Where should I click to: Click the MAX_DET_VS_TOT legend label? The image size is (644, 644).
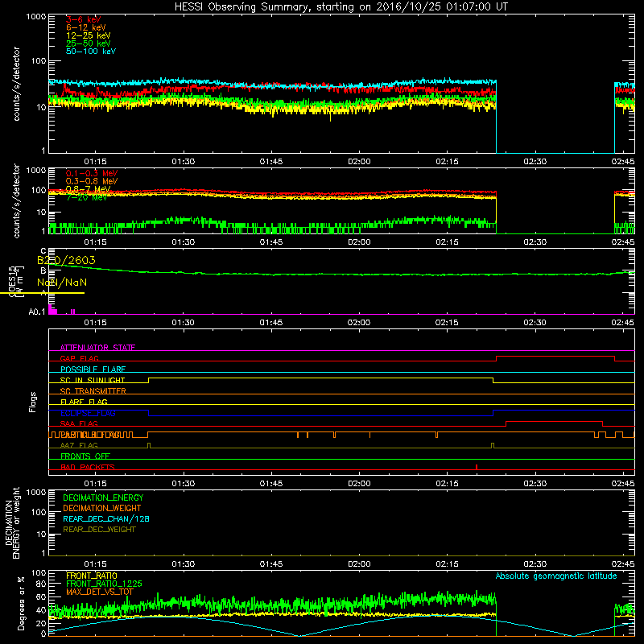click(100, 592)
